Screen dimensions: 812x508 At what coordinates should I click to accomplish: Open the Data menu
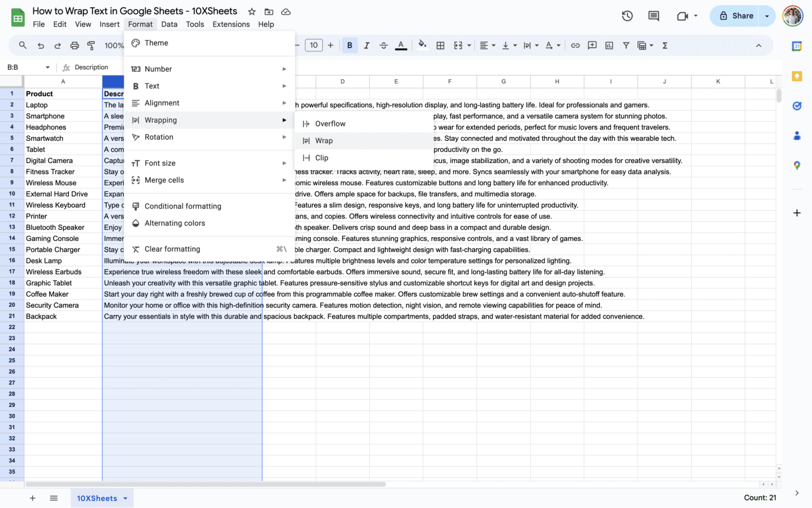(169, 24)
